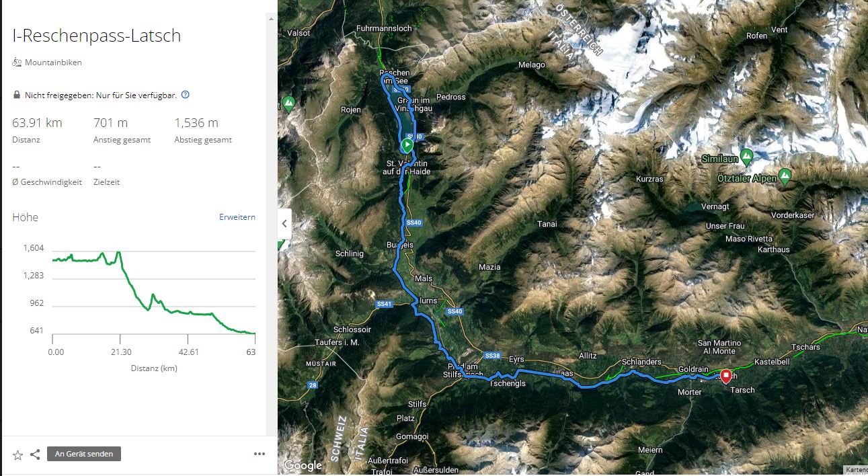868x476 pixels.
Task: Collapse the side panel with arrow
Action: 285,224
